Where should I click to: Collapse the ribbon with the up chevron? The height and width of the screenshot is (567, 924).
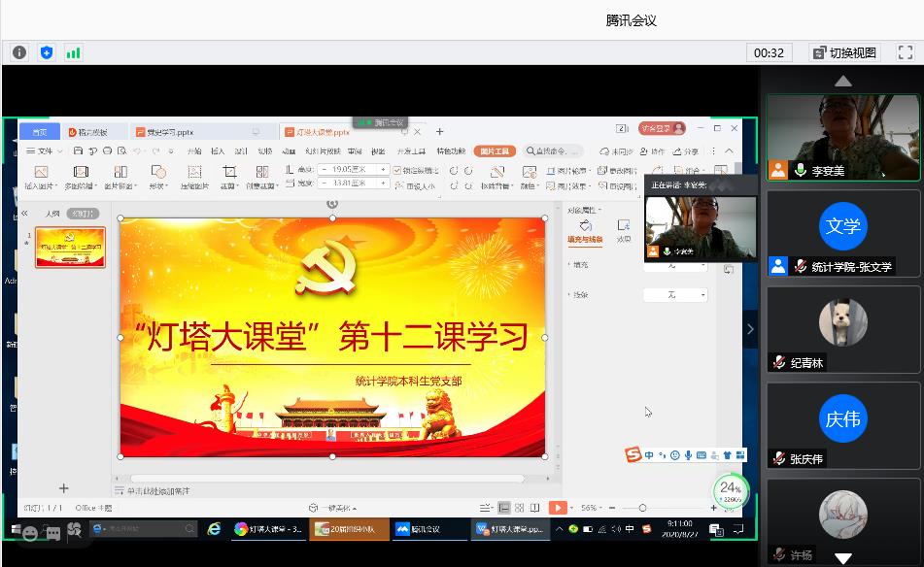[x=729, y=151]
